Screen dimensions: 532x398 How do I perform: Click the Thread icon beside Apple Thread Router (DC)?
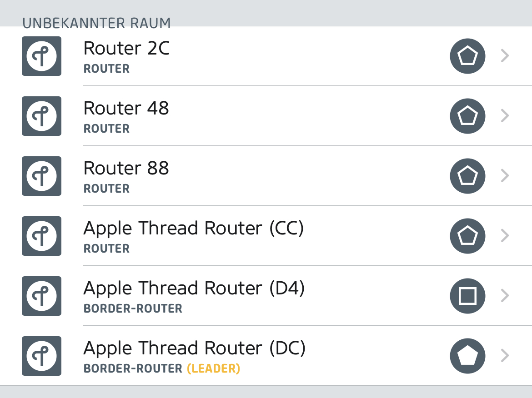pyautogui.click(x=41, y=356)
